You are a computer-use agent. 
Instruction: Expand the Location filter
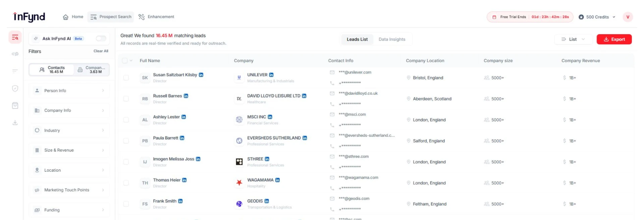(x=69, y=170)
